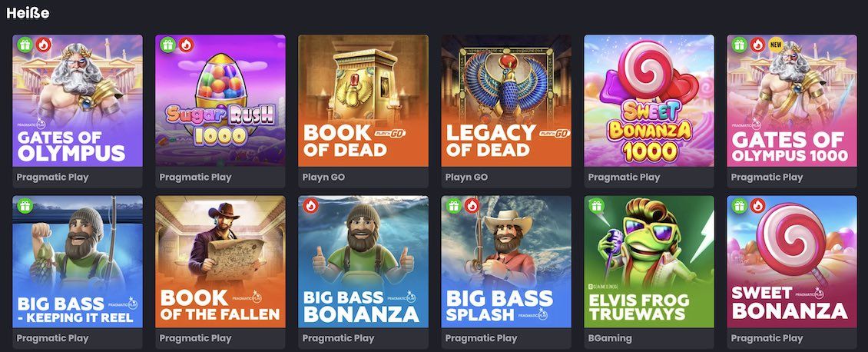
Task: Click the Heiße section heading
Action: tap(28, 13)
